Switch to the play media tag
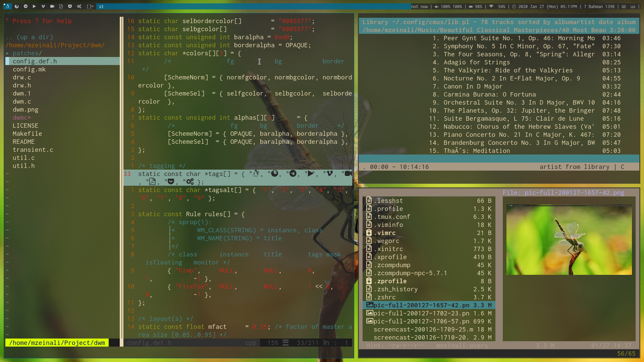644x362 pixels. point(34,6)
